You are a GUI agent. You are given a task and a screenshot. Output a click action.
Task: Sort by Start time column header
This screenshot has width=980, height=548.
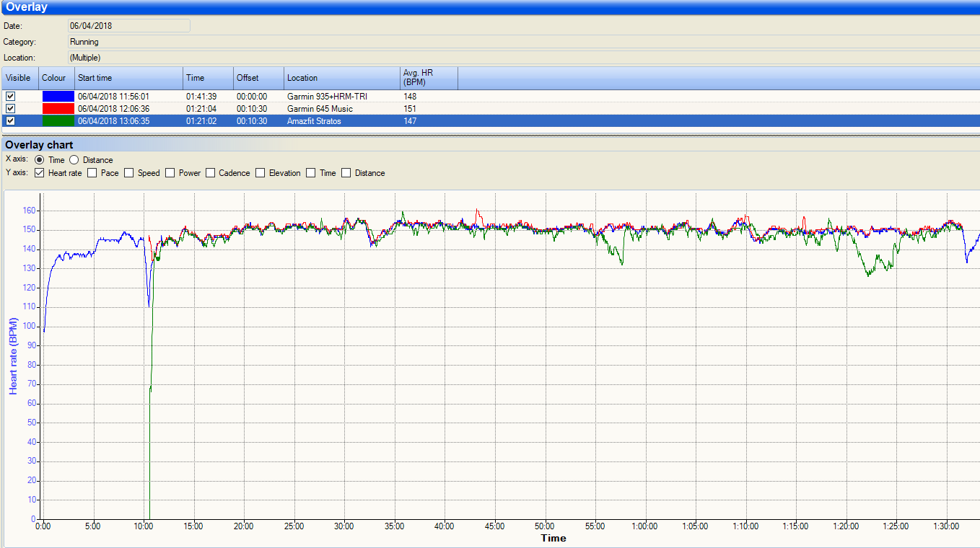pos(128,78)
